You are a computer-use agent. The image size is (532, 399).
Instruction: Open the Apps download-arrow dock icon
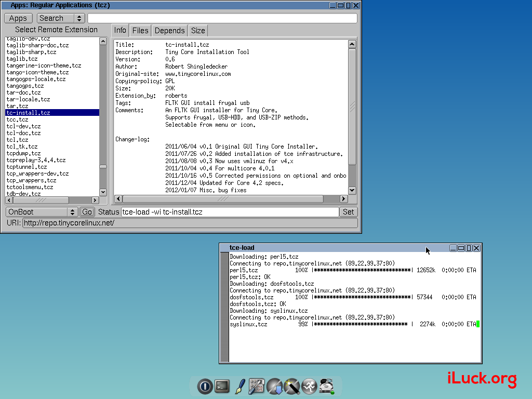[x=274, y=386]
